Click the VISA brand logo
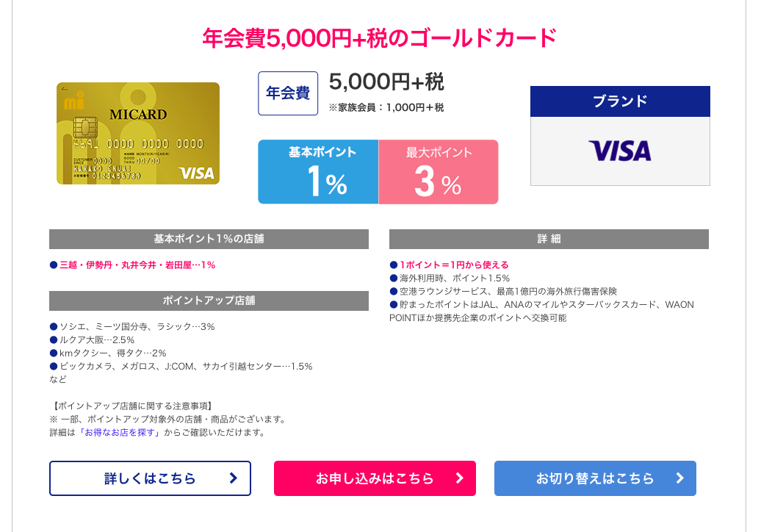The image size is (761, 532). tap(620, 151)
